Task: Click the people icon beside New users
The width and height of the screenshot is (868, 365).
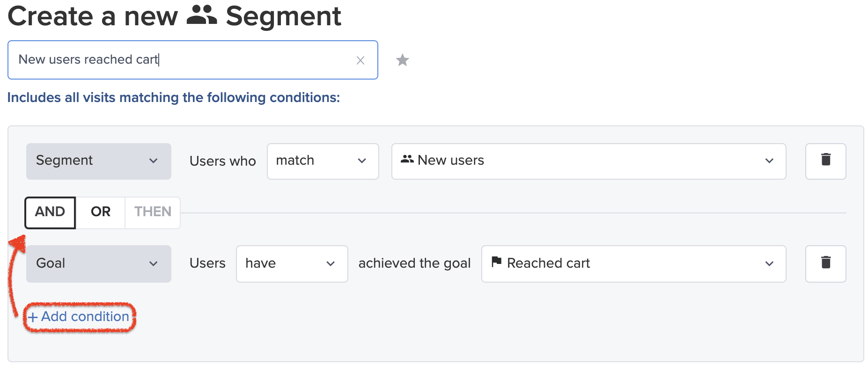Action: [x=407, y=160]
